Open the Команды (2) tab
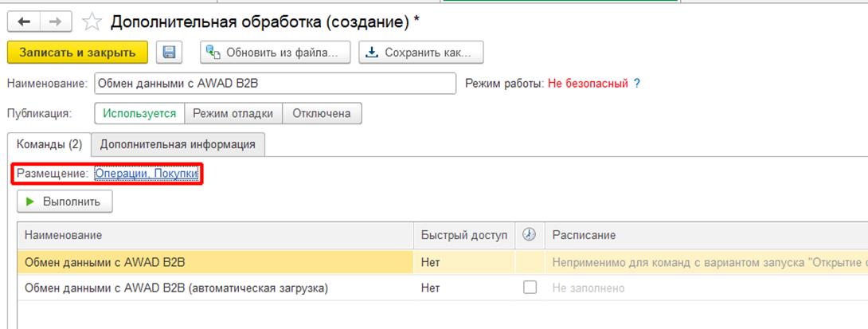 (49, 144)
